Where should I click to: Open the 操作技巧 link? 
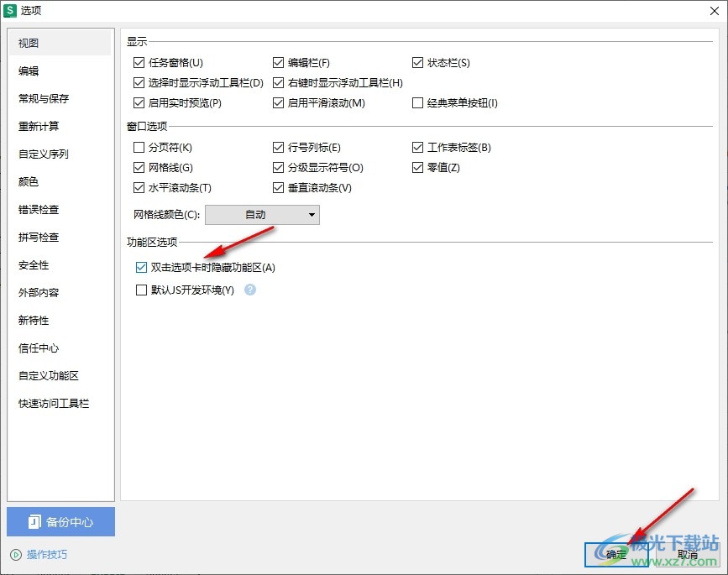[47, 555]
